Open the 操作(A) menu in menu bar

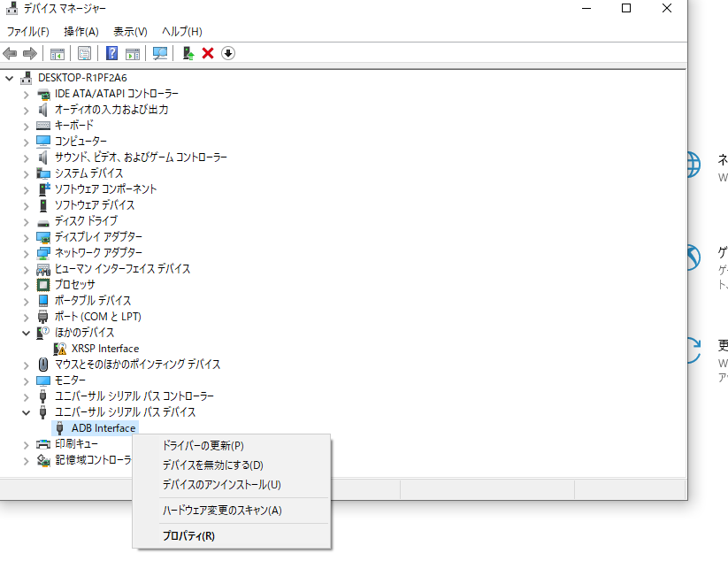click(x=81, y=31)
